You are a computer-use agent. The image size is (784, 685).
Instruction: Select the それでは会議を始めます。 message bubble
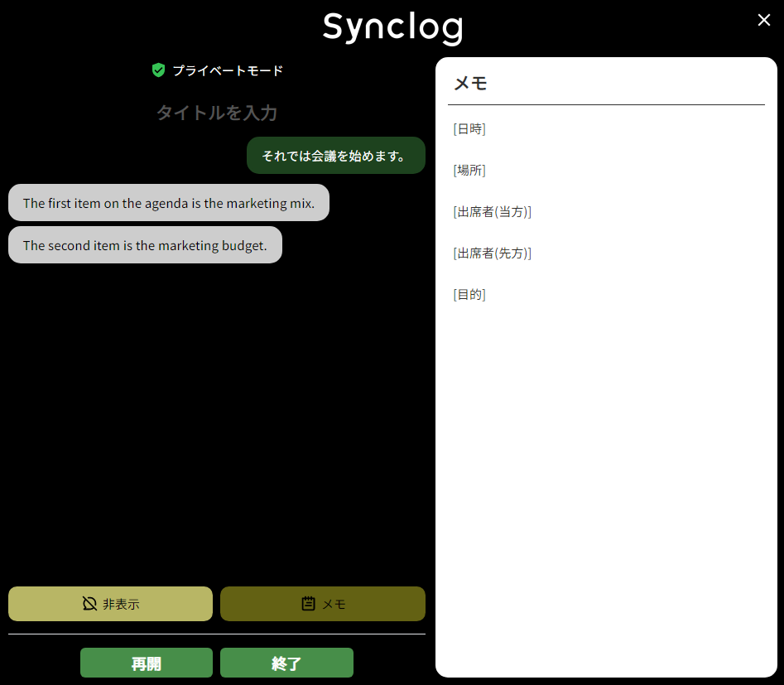coord(336,156)
